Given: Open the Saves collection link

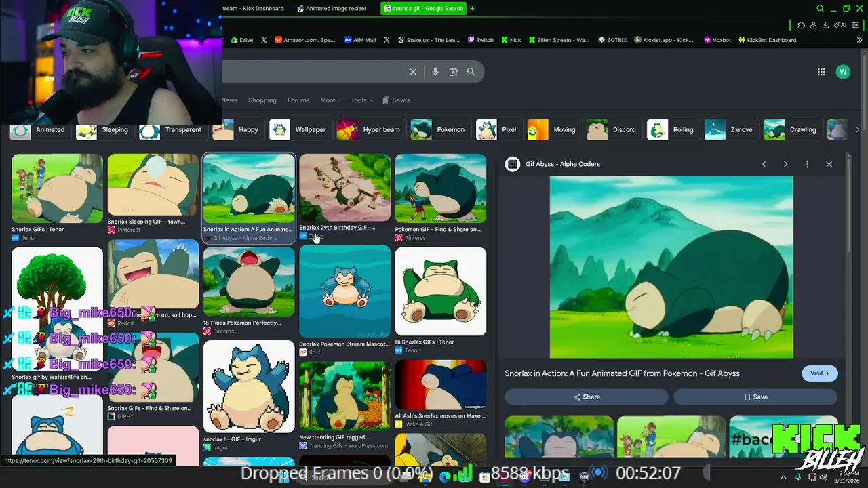Looking at the screenshot, I should tap(397, 100).
